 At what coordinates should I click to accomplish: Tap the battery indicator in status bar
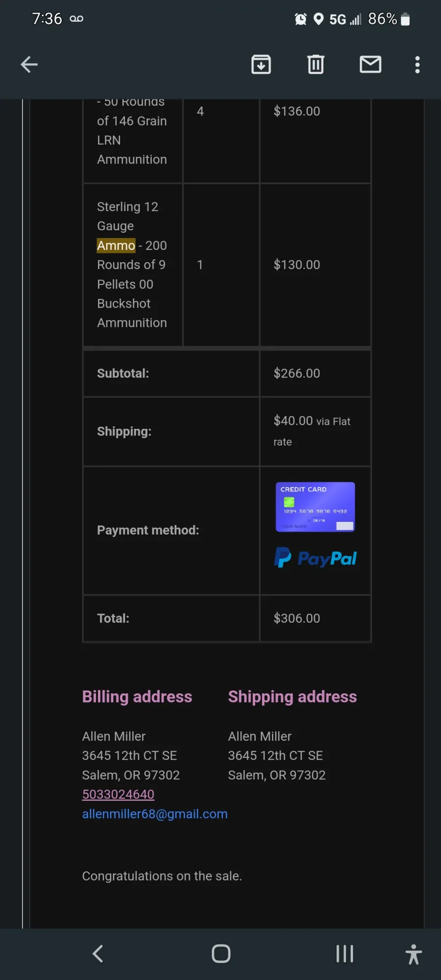point(405,19)
